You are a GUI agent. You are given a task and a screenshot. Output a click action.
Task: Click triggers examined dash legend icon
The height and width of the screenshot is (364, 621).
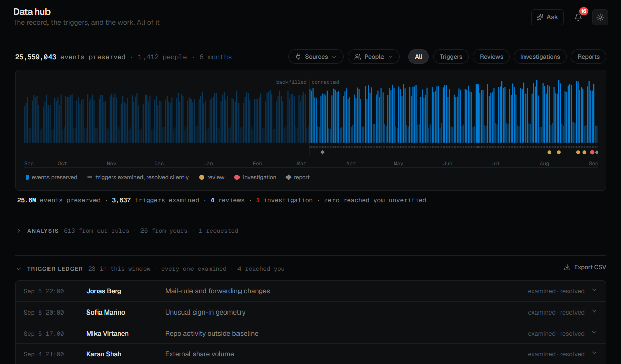click(x=90, y=177)
